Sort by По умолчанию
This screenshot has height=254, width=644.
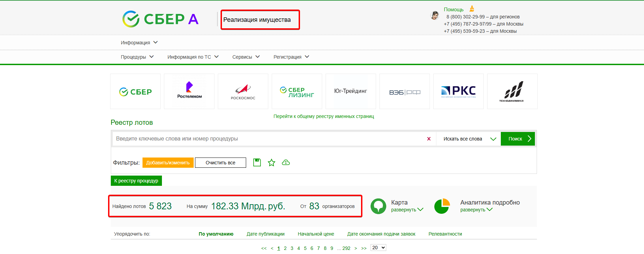tap(216, 234)
